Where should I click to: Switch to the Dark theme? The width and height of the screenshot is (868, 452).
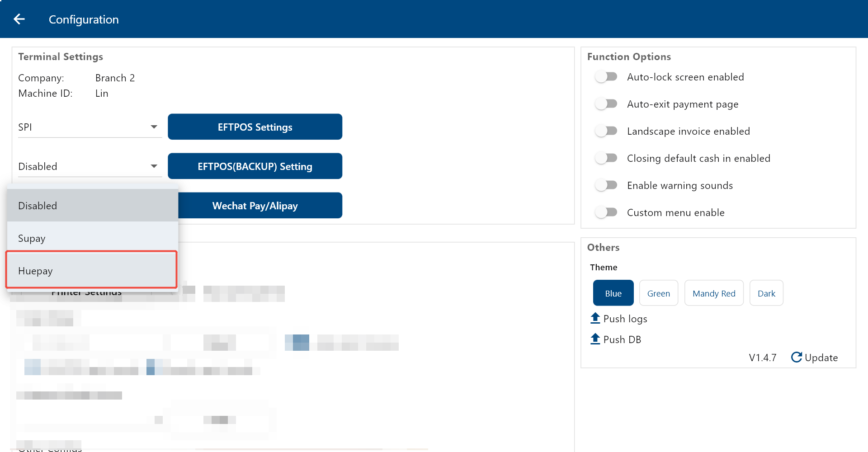(x=766, y=293)
